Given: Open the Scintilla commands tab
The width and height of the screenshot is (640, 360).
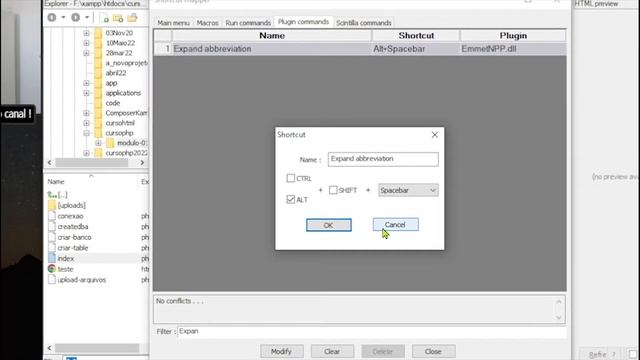Looking at the screenshot, I should [364, 23].
